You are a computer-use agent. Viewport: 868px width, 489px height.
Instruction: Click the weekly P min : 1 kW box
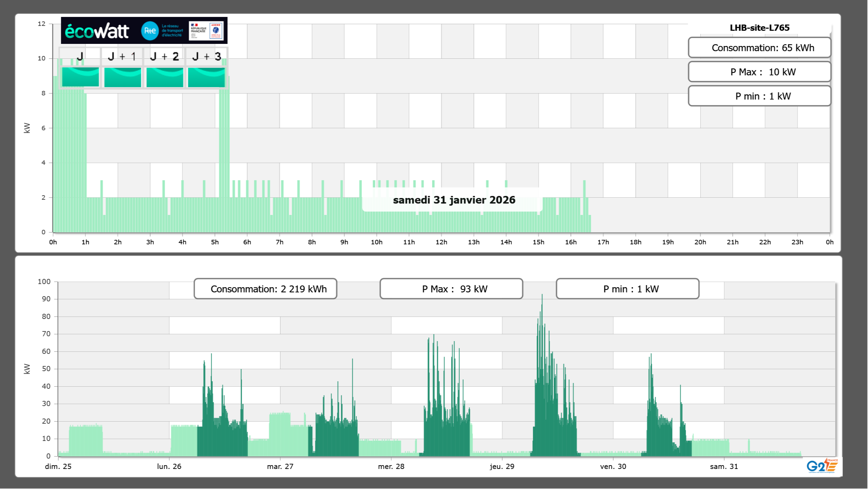point(627,289)
